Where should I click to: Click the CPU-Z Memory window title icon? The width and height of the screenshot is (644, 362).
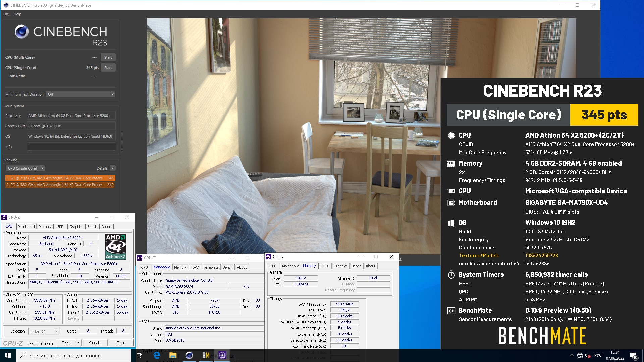point(268,257)
